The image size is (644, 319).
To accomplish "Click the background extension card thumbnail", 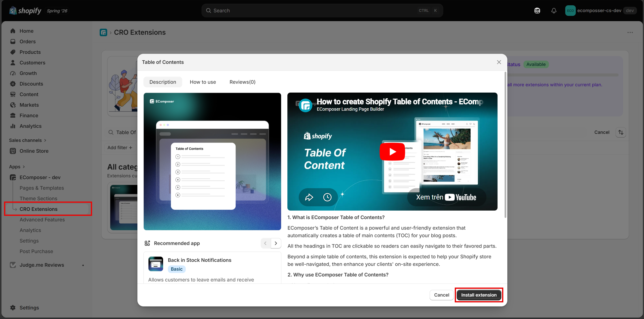I will pyautogui.click(x=124, y=208).
